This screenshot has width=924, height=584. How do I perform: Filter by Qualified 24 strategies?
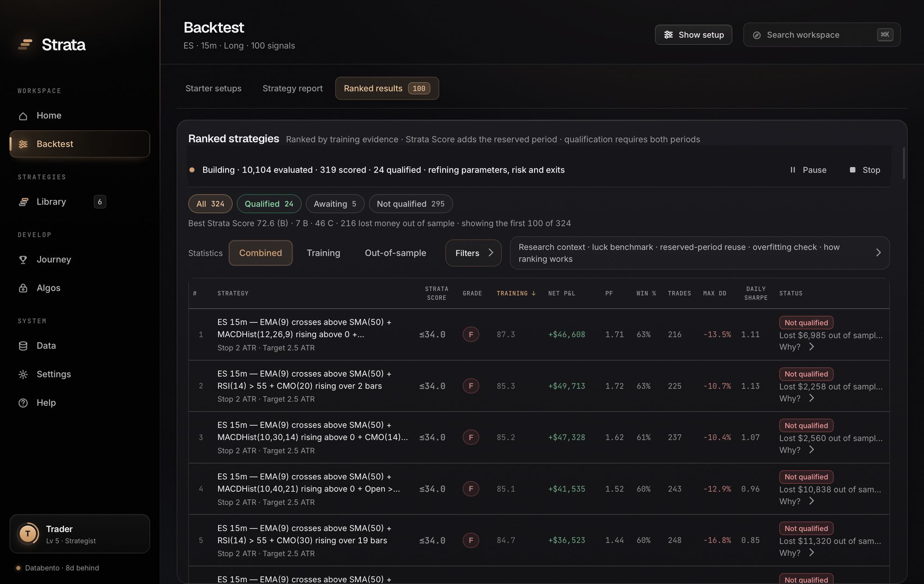pyautogui.click(x=269, y=204)
